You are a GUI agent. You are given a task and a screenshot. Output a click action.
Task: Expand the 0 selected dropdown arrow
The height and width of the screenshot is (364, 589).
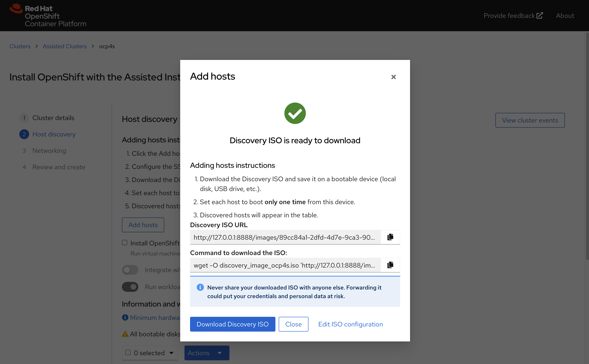(171, 353)
